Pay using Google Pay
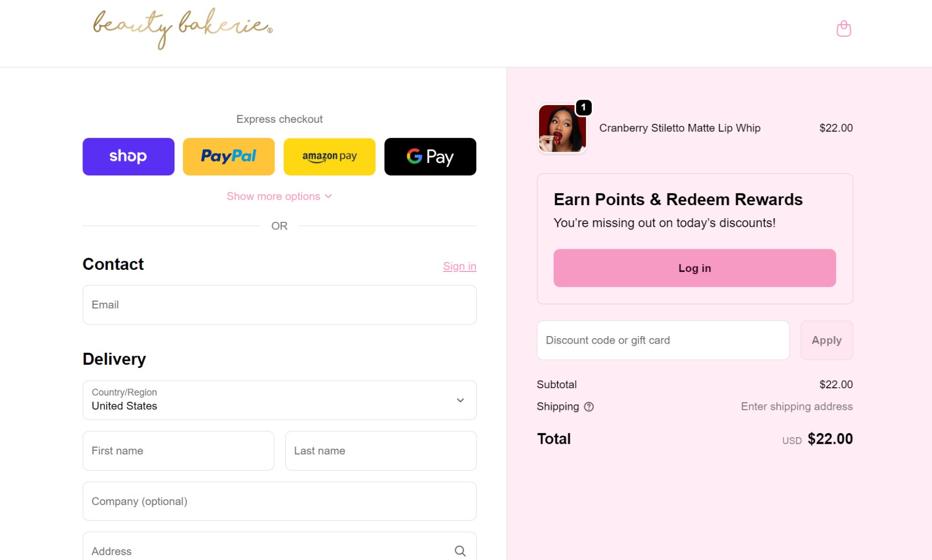932x560 pixels. [430, 157]
